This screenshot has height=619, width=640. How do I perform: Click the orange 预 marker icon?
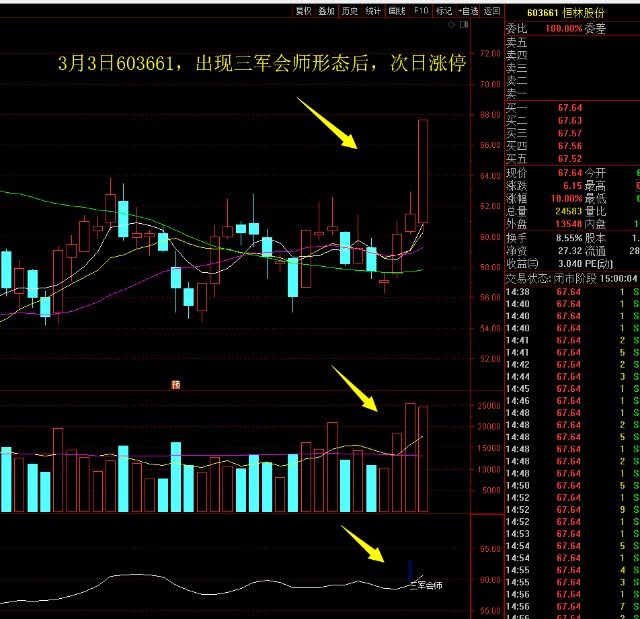click(x=176, y=383)
